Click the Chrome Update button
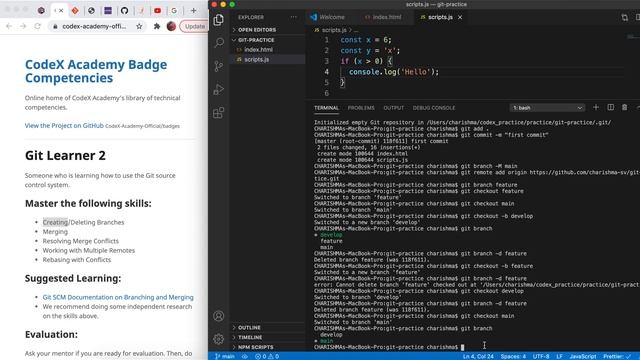The image size is (640, 360). 194,26
